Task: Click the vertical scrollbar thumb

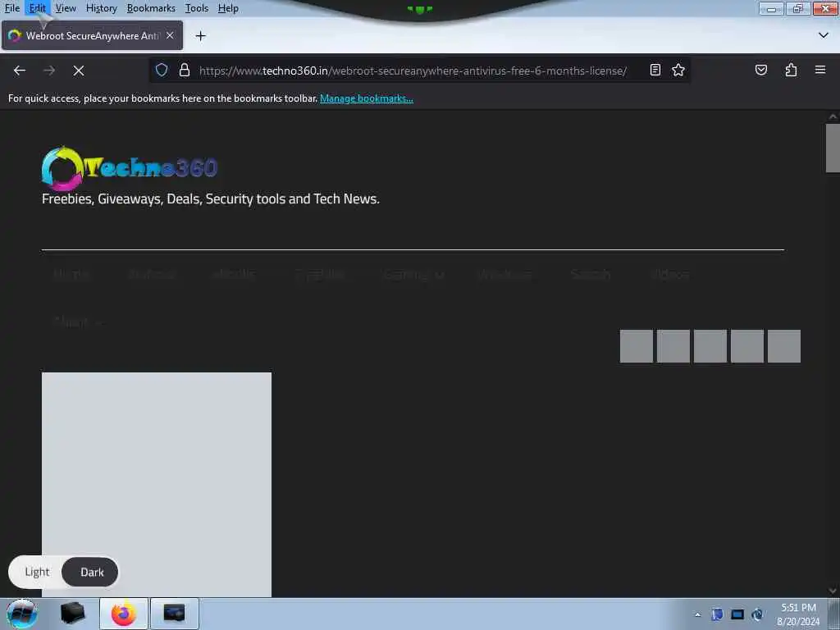Action: [833, 148]
